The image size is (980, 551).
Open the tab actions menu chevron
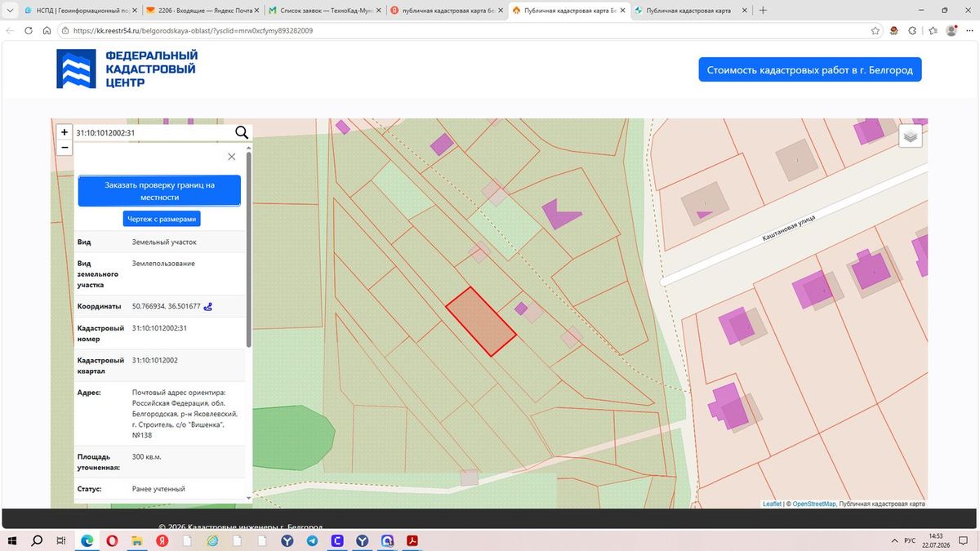[8, 11]
